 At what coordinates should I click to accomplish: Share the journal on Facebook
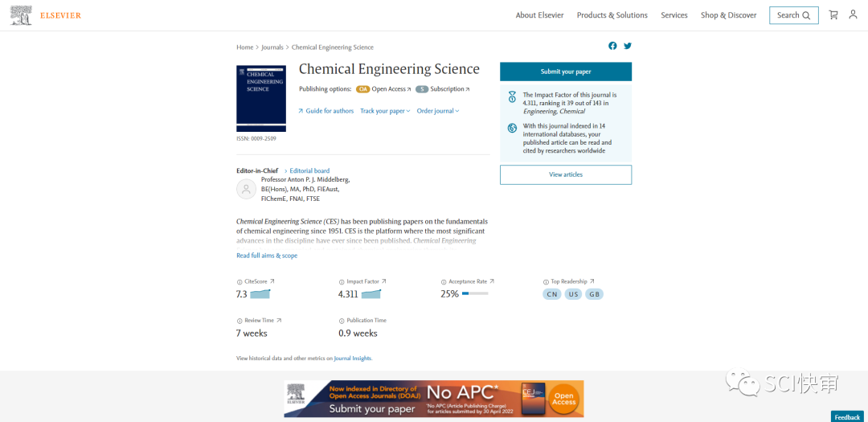point(612,46)
